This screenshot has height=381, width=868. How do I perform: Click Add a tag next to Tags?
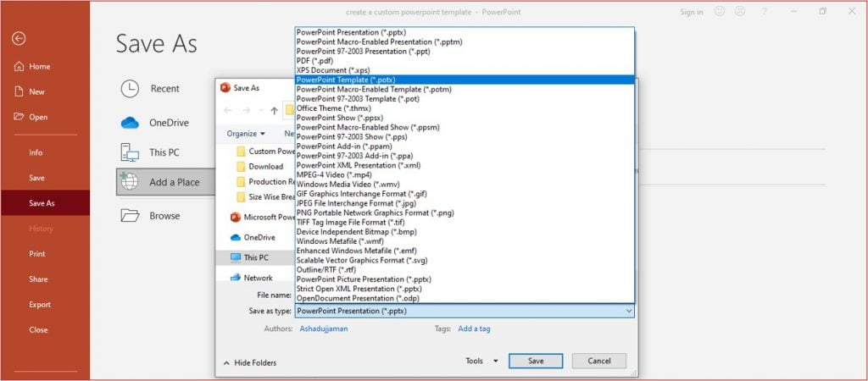pos(474,329)
